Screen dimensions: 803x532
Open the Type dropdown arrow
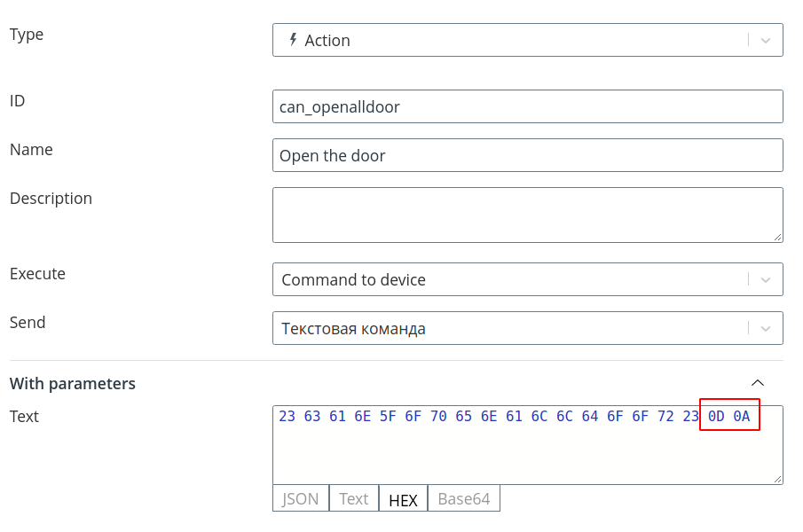(765, 41)
